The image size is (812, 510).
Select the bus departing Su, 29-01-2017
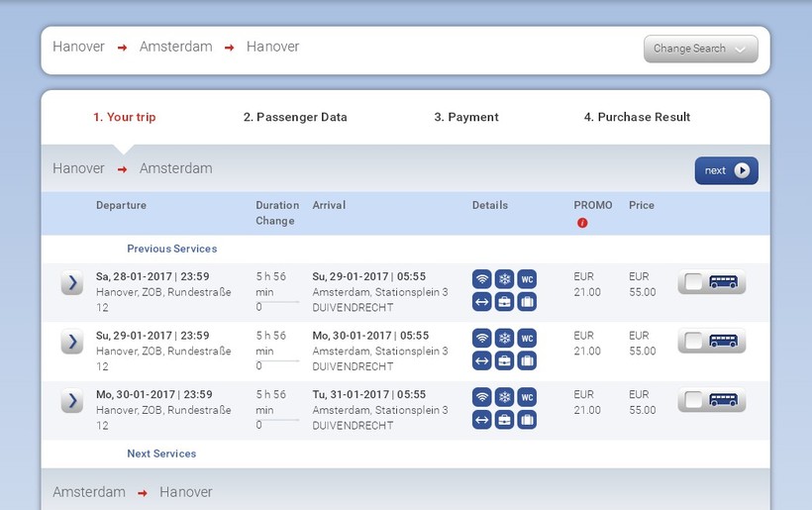(711, 342)
